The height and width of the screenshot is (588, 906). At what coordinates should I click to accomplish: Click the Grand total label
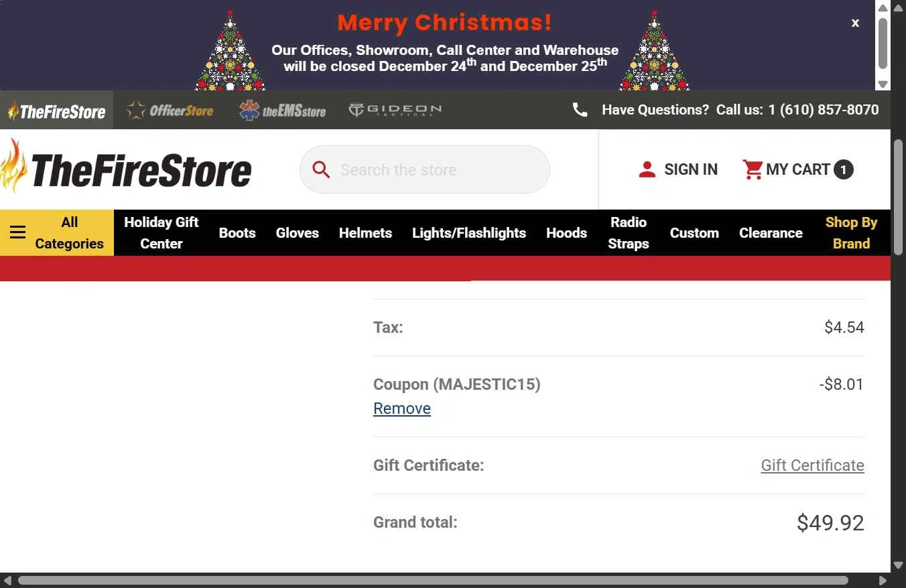coord(415,522)
